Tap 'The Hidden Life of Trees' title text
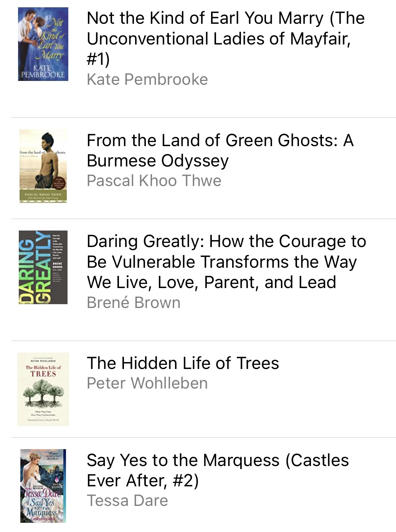This screenshot has height=532, width=396. pyautogui.click(x=183, y=363)
